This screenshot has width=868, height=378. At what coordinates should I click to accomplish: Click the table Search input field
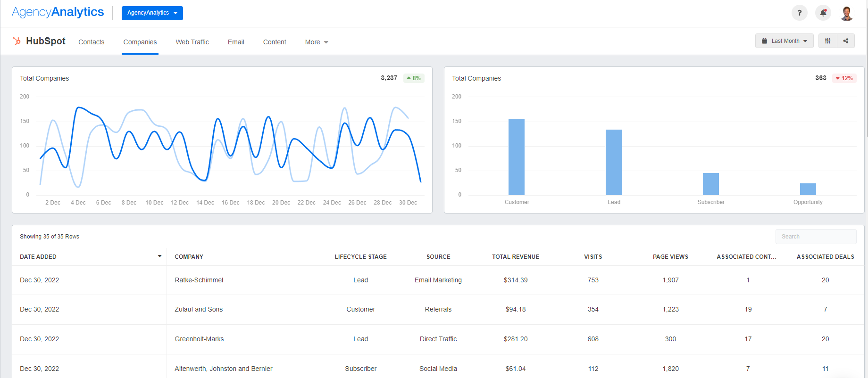816,237
